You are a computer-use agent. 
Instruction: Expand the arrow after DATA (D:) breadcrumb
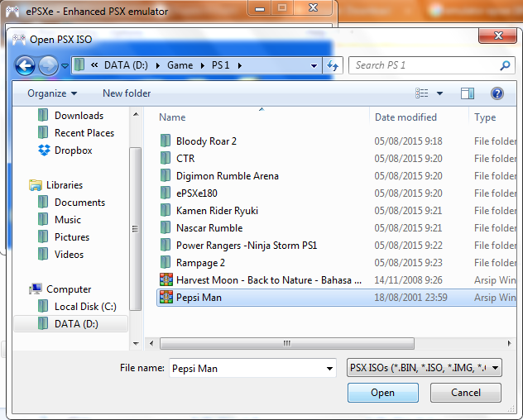click(x=158, y=65)
